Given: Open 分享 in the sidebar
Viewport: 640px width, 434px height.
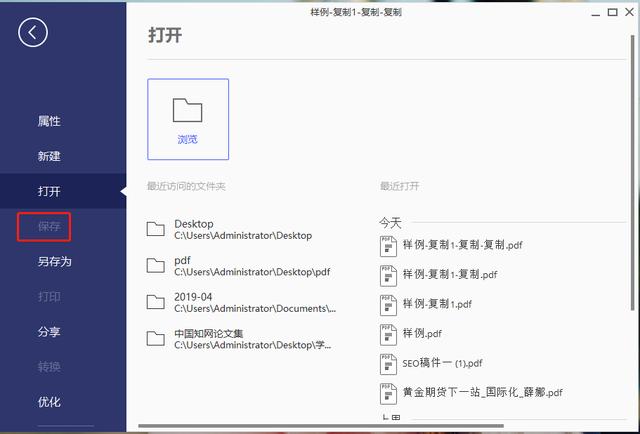Looking at the screenshot, I should tap(49, 332).
